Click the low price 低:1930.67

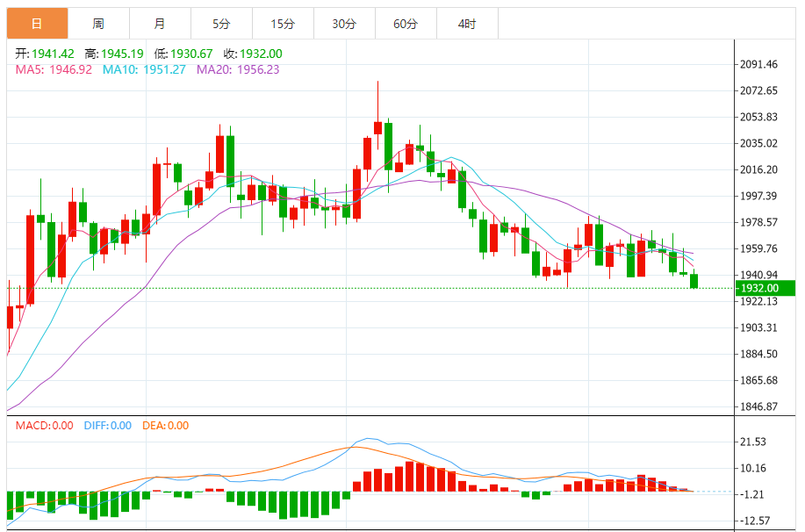[183, 54]
